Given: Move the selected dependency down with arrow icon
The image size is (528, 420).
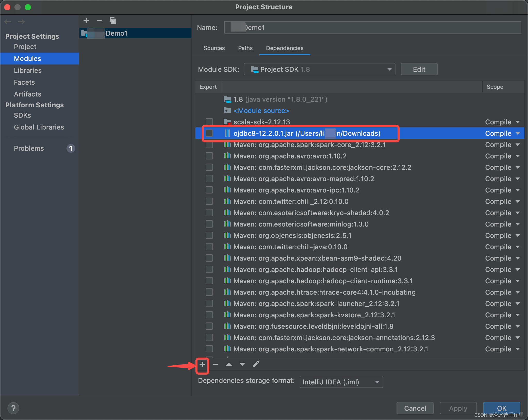Looking at the screenshot, I should click(x=242, y=364).
